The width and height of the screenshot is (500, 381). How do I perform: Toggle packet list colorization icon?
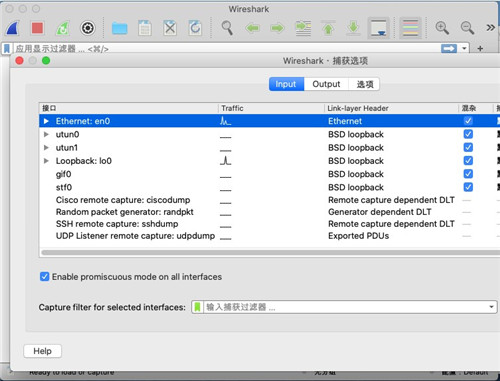410,28
